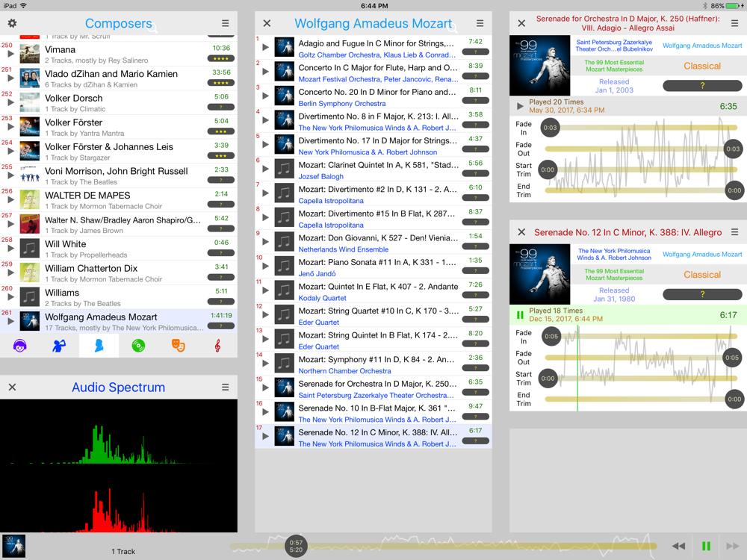Play Mozart: Clarinet Quintet In A track
This screenshot has height=560, width=747.
point(265,169)
